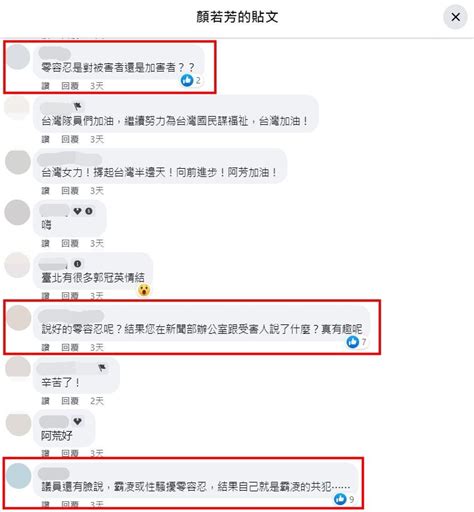The image size is (474, 512).
Task: Click the like reaction icon showing 9
Action: pos(340,499)
